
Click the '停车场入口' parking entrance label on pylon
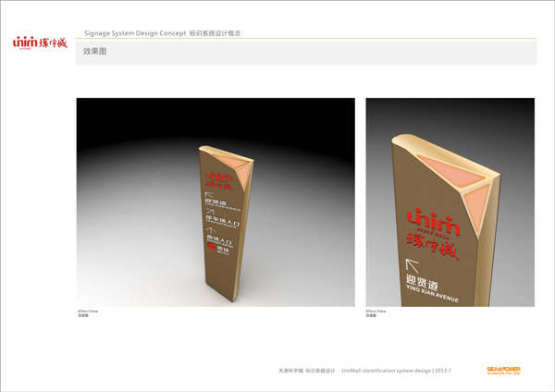point(223,221)
